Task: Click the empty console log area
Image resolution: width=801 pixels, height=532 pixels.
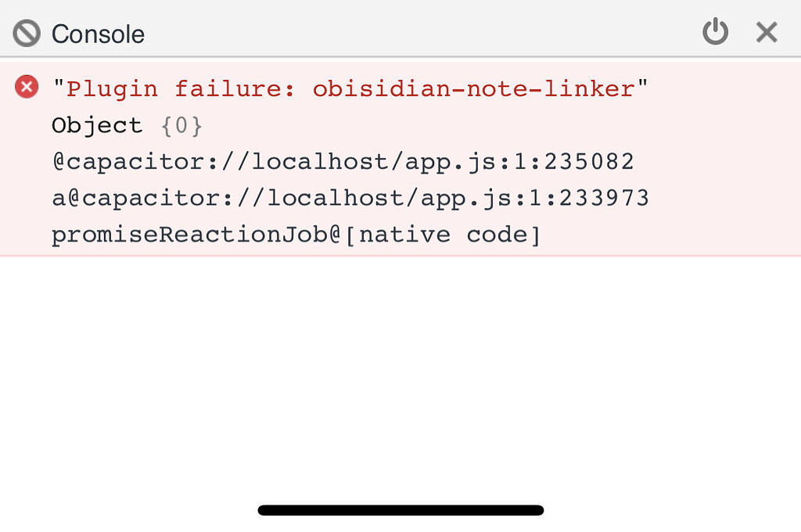Action: [x=400, y=376]
